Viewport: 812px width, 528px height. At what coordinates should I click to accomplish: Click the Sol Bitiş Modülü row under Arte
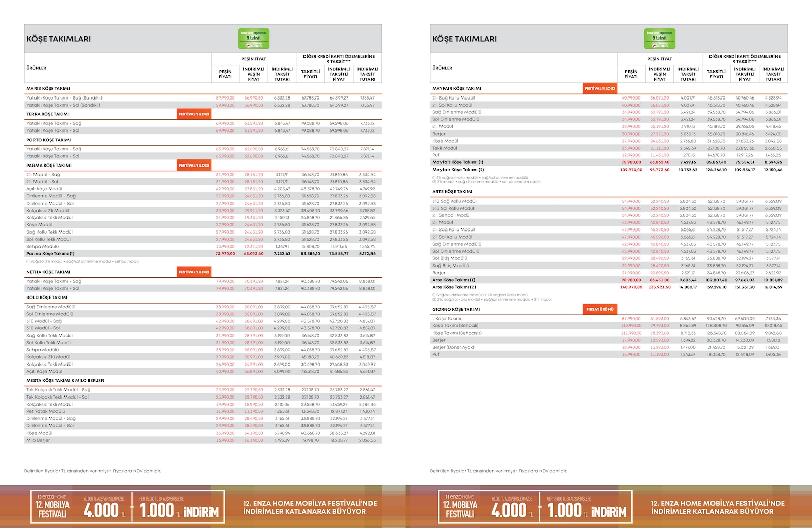(609, 258)
